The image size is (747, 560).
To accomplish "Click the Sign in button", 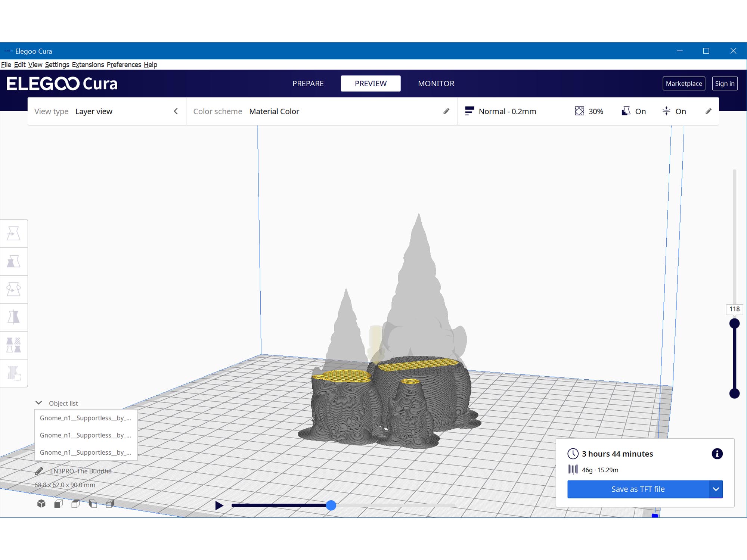I will click(x=725, y=84).
